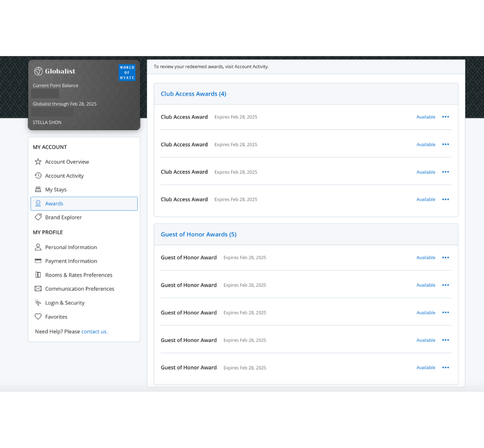Click the 'MY PROFILE' sidebar heading

[48, 232]
